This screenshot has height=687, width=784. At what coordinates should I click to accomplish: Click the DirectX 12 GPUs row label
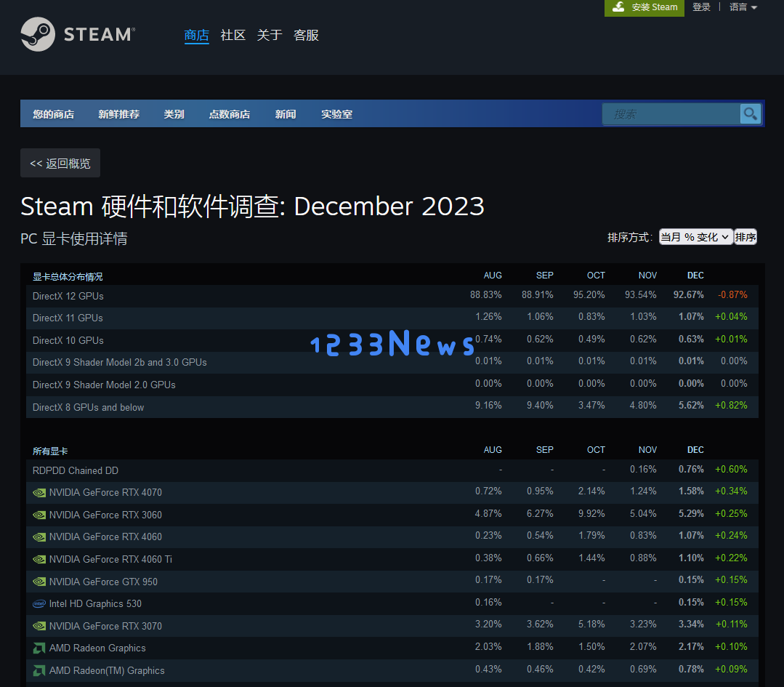[x=68, y=296]
